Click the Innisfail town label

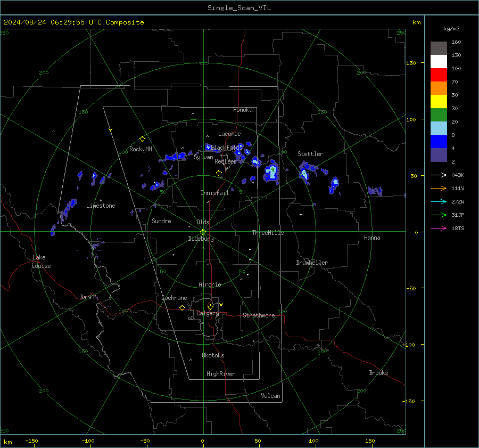click(214, 193)
